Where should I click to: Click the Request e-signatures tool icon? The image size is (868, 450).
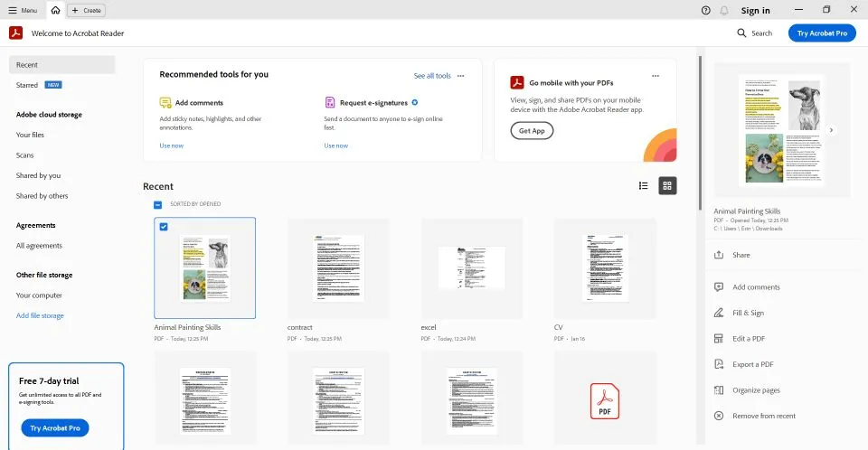tap(330, 102)
